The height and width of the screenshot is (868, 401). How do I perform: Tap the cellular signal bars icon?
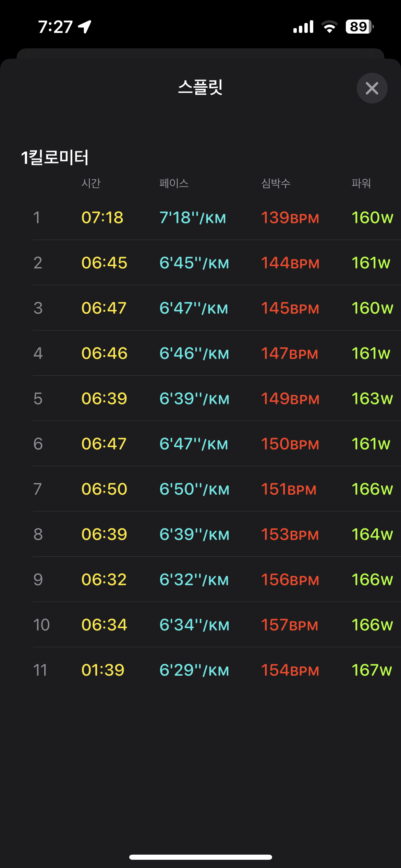point(303,26)
